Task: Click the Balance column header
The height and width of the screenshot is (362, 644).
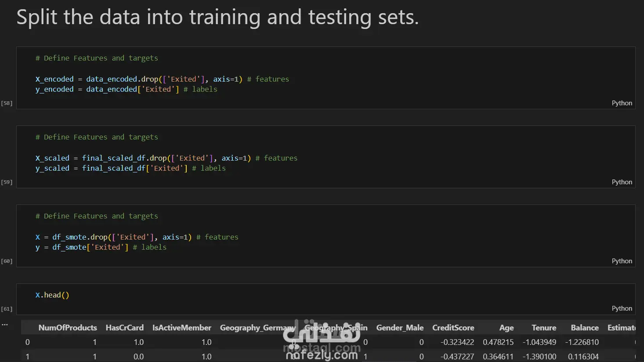Action: coord(585,328)
